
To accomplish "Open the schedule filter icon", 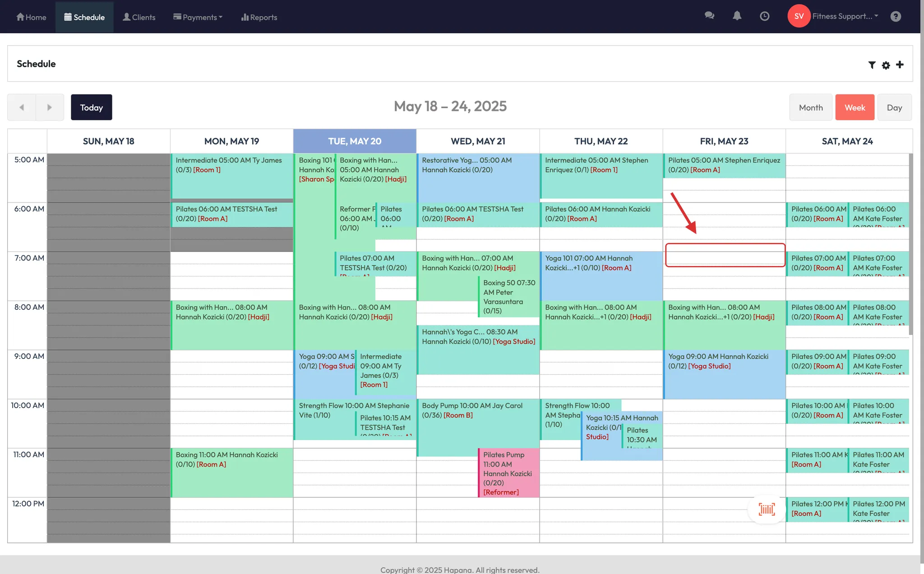I will [x=872, y=65].
